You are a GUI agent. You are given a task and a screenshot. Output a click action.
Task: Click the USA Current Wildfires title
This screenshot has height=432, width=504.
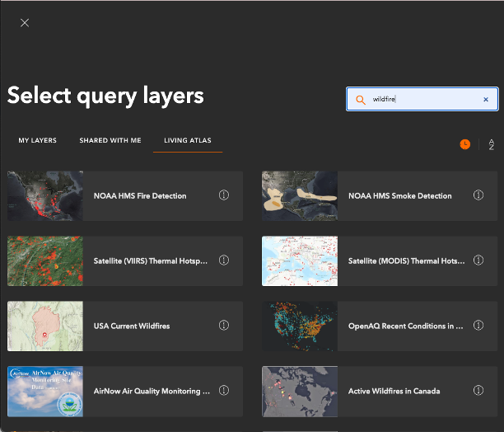(x=132, y=326)
